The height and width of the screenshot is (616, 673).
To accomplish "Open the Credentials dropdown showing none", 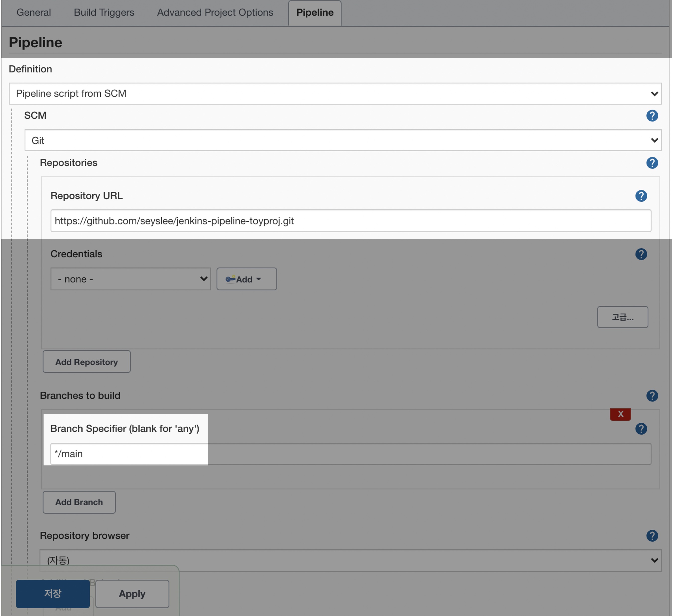I will point(130,279).
